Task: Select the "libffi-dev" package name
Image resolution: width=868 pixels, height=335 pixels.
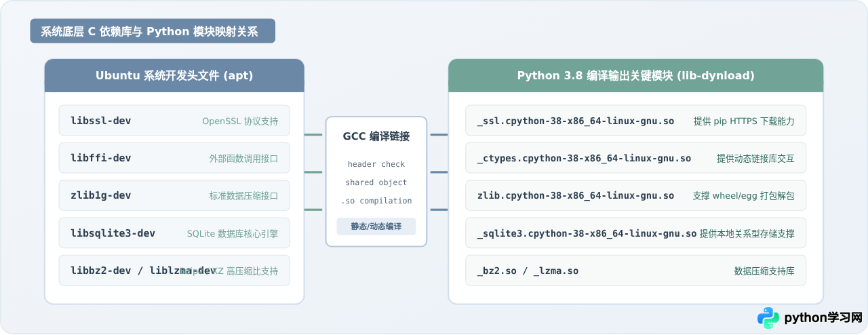Action: [101, 158]
